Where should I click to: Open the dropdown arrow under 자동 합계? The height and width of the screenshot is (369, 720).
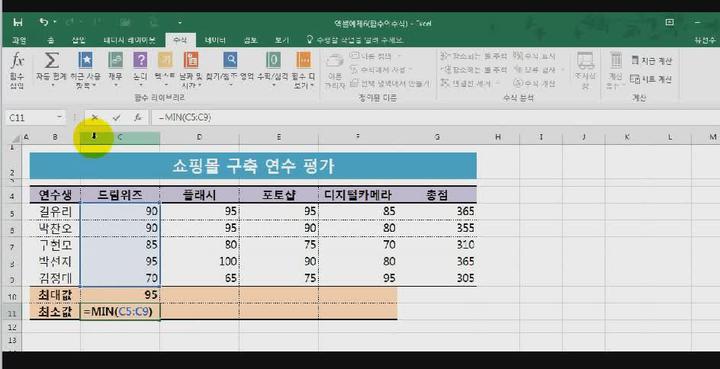pos(52,85)
